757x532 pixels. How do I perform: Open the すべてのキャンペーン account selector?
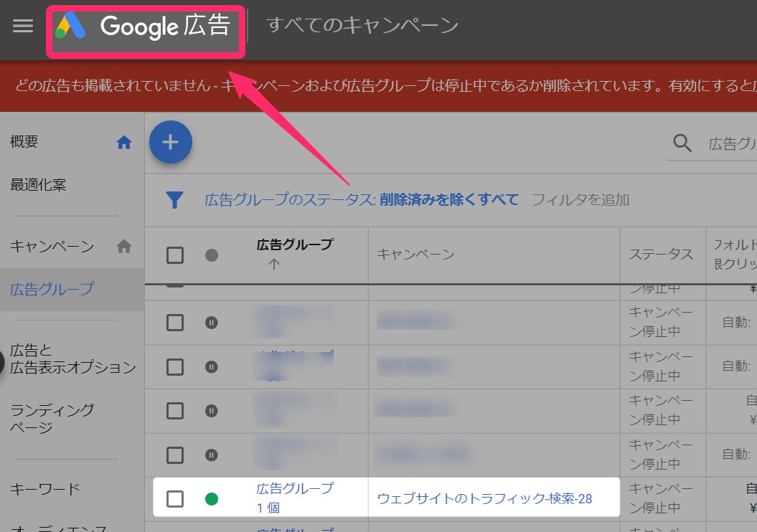362,26
